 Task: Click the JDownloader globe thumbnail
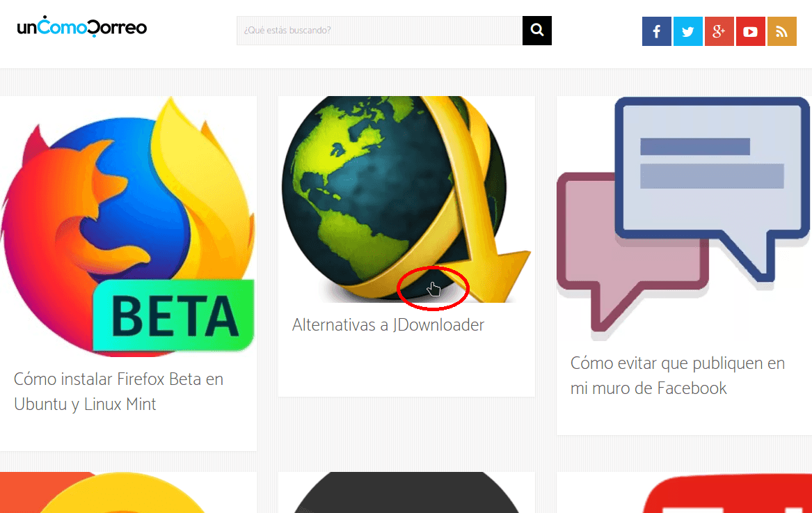coord(406,200)
